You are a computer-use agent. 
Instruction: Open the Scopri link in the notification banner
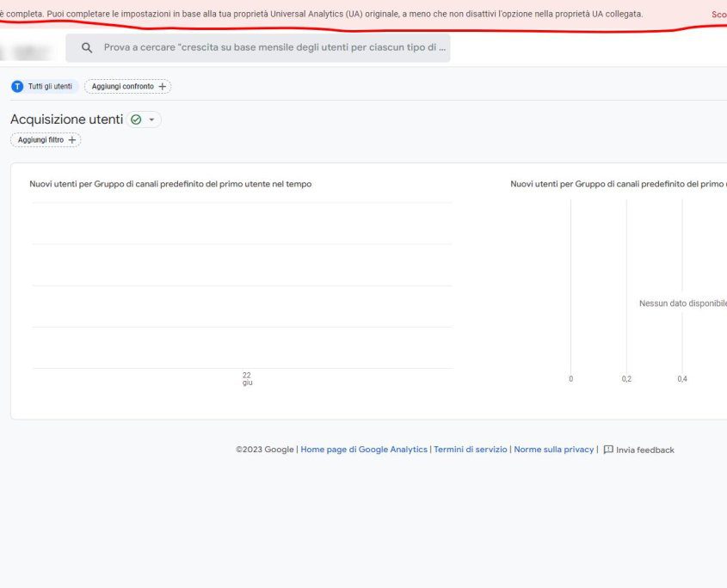tap(719, 13)
